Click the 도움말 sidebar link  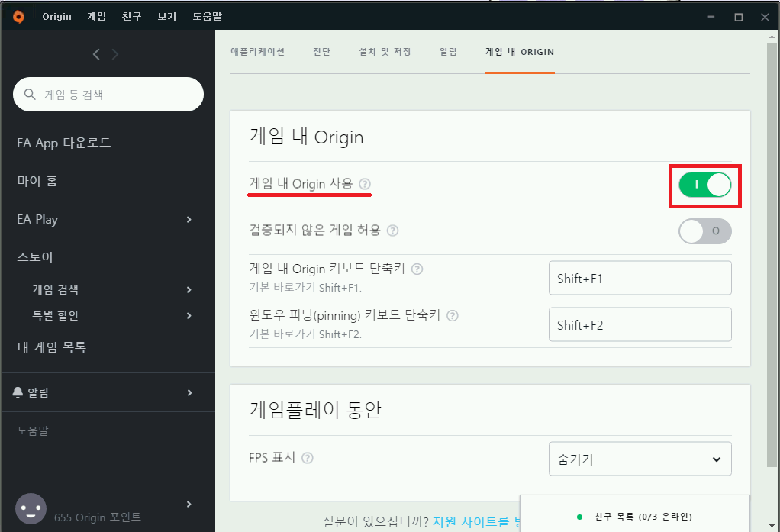pos(33,430)
